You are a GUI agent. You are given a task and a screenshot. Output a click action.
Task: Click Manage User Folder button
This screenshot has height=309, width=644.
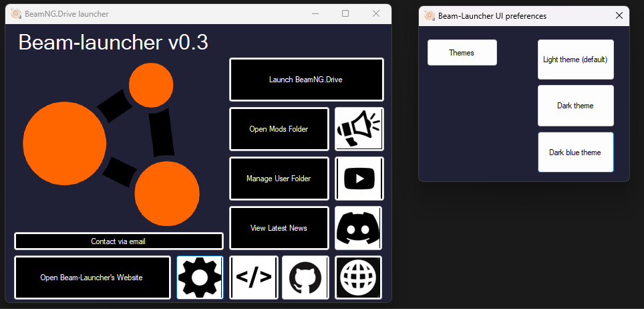click(x=279, y=179)
